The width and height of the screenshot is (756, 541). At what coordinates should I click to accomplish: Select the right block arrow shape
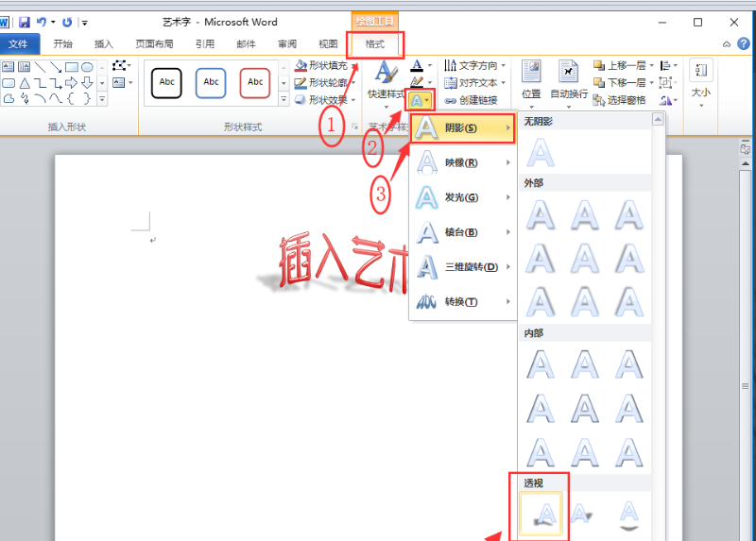(x=72, y=83)
